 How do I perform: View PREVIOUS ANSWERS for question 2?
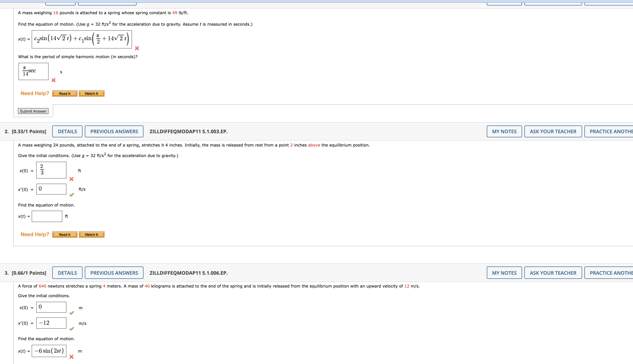[114, 131]
